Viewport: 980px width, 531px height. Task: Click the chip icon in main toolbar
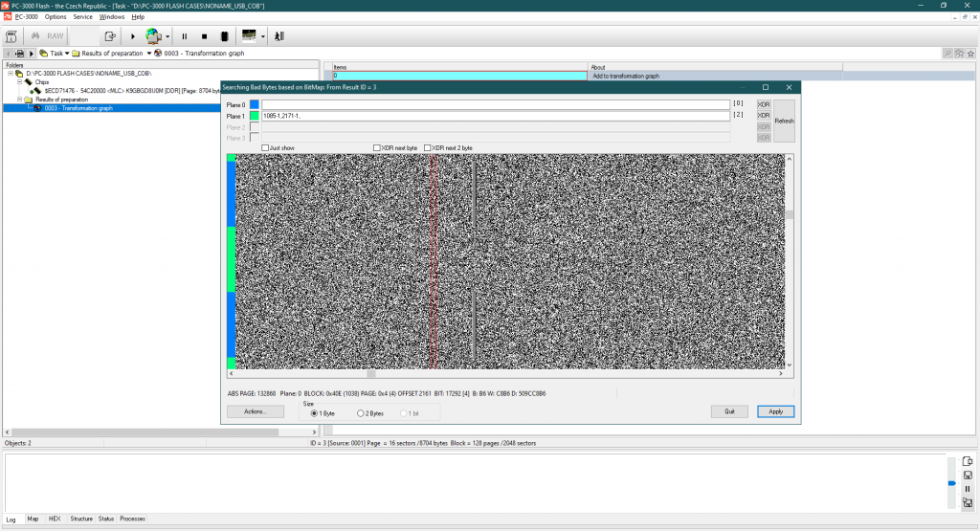(x=224, y=36)
